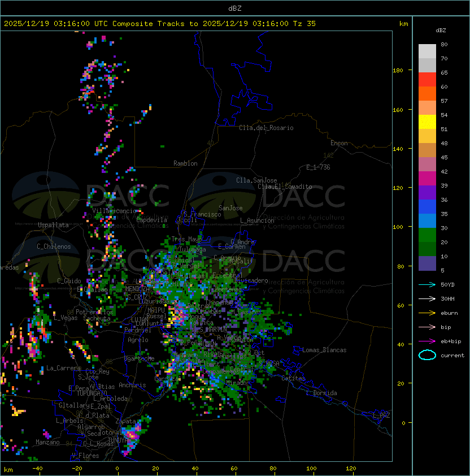Viewport: 470px width, 476px height.
Task: Click the white 30HM arrow in legend
Action: point(427,298)
